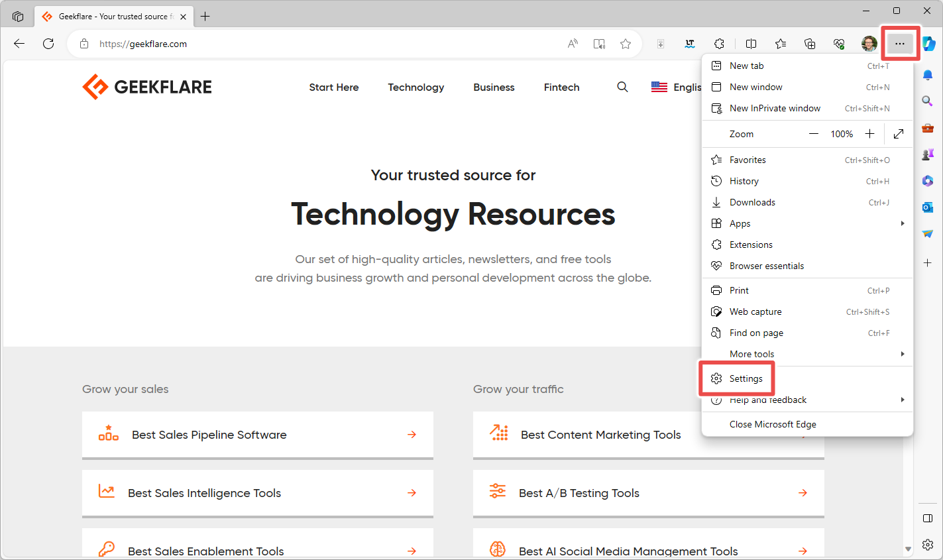Choose New window menu item
Image resolution: width=943 pixels, height=560 pixels.
pyautogui.click(x=807, y=87)
